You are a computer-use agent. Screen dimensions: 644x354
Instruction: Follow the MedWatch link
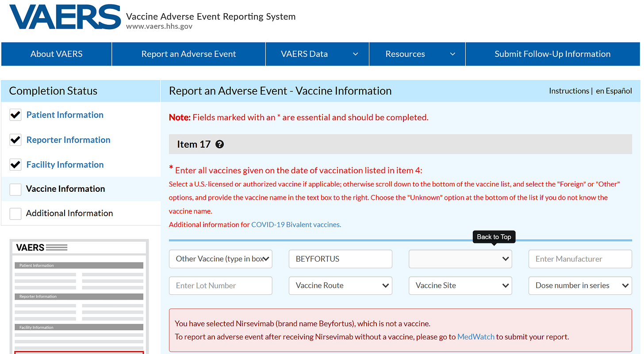click(x=476, y=337)
